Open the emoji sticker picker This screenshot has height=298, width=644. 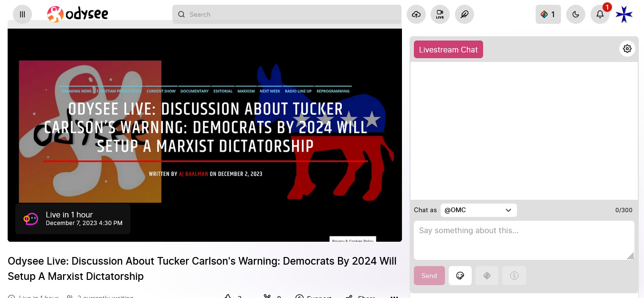(460, 276)
